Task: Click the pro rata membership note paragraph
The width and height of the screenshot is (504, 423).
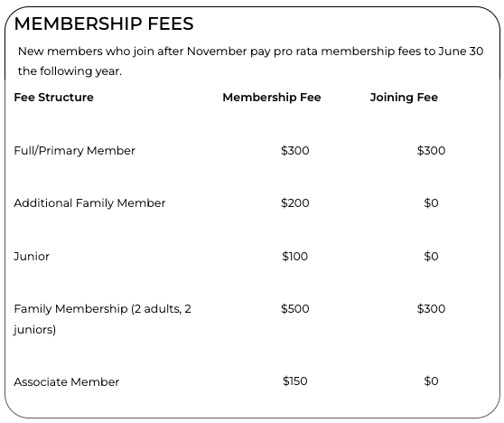Action: point(250,61)
